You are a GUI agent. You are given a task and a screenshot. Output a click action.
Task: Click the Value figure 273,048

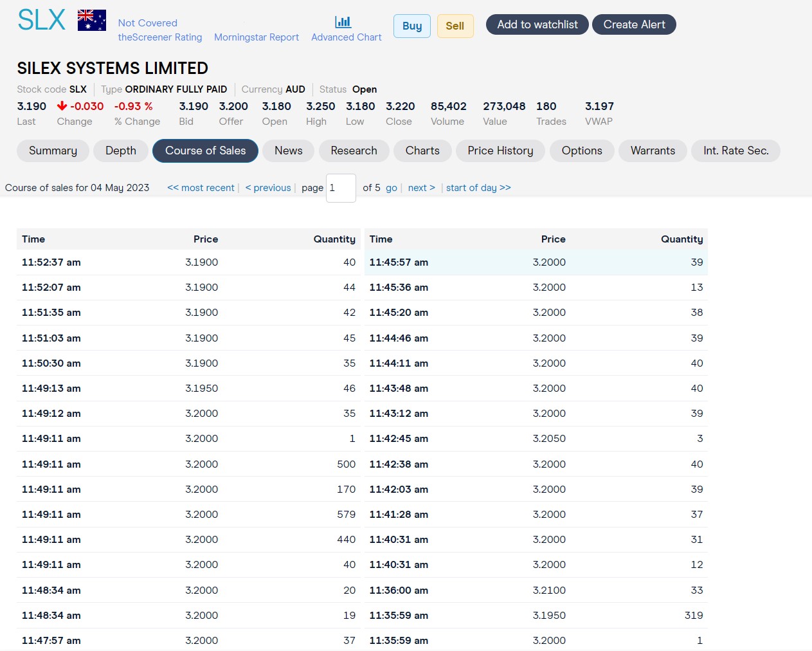[x=504, y=106]
